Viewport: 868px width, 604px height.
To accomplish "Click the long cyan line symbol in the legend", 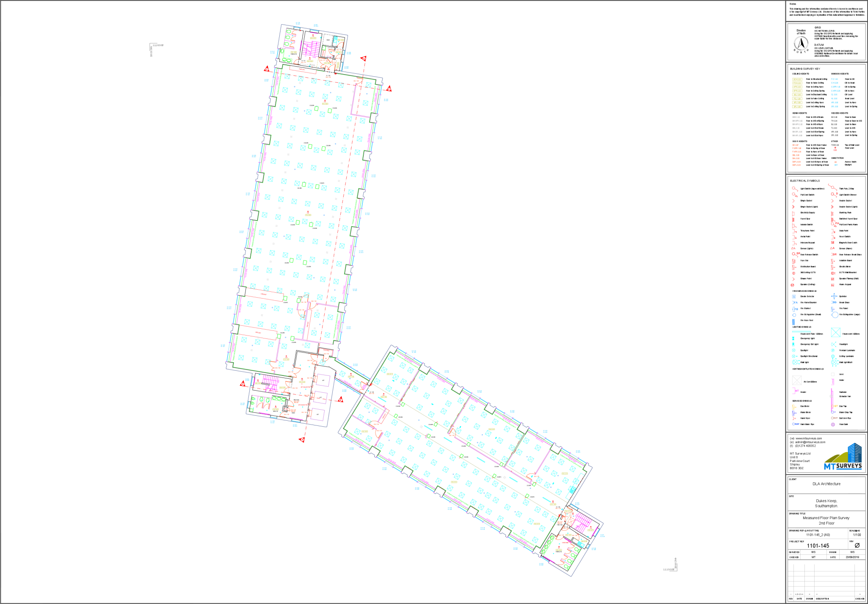I will coord(801,332).
